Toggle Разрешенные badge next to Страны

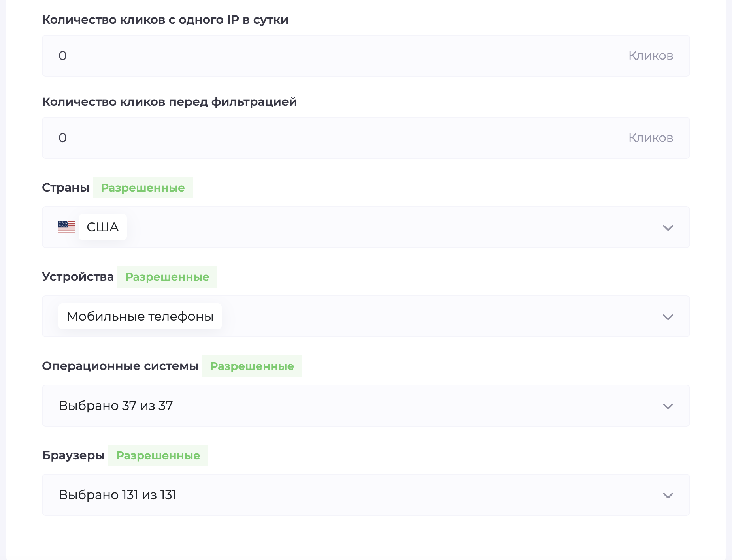pos(143,188)
